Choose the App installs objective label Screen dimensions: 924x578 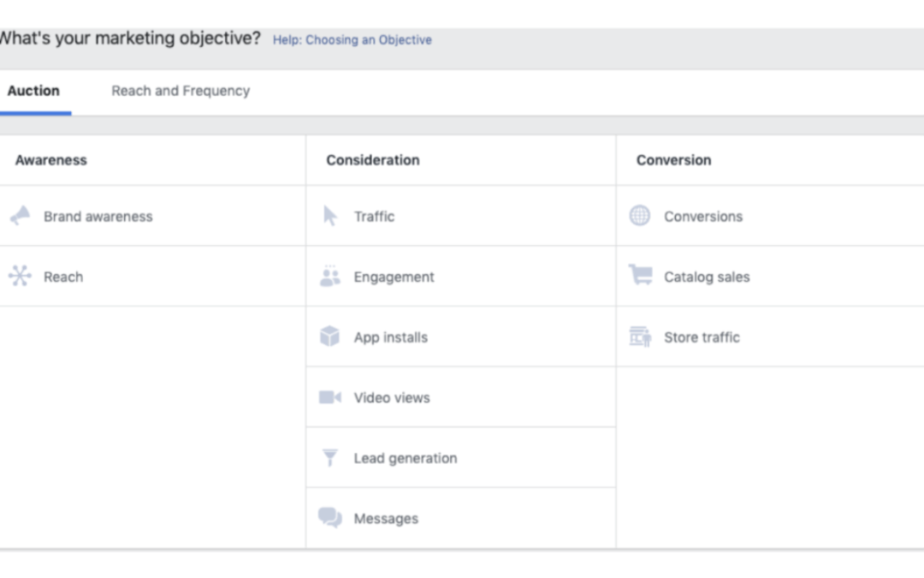coord(391,337)
